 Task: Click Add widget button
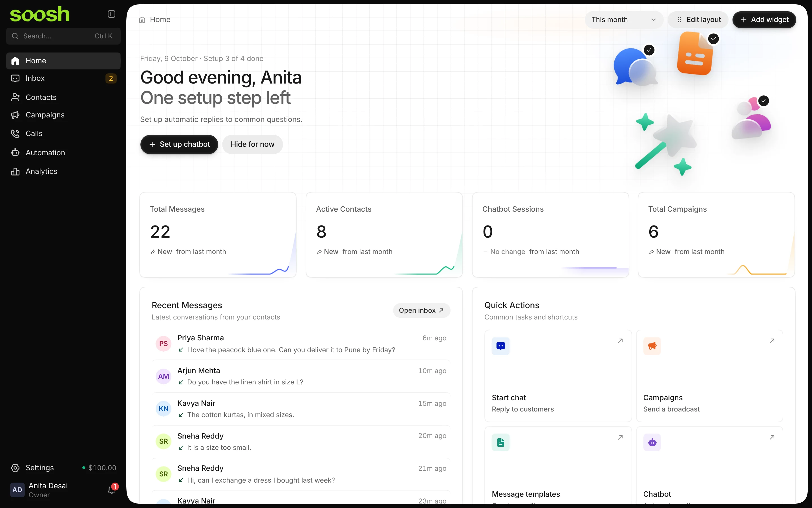click(764, 19)
